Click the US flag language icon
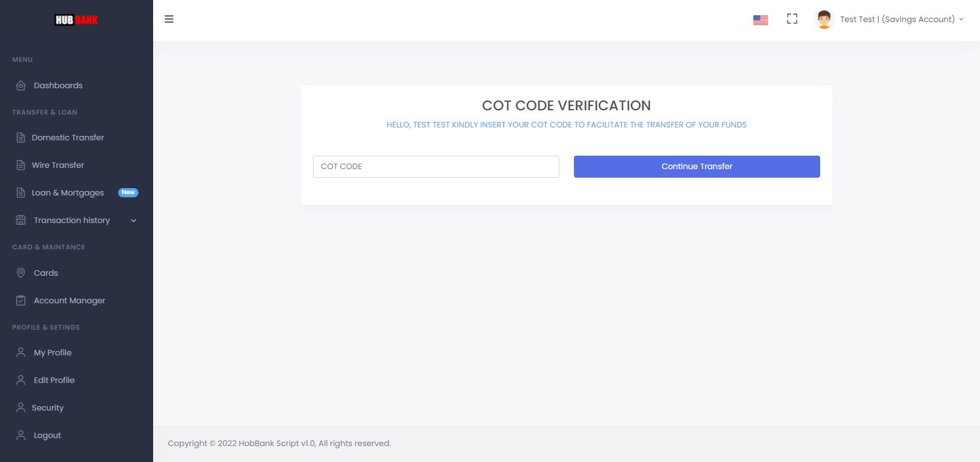The height and width of the screenshot is (462, 980). click(x=761, y=20)
